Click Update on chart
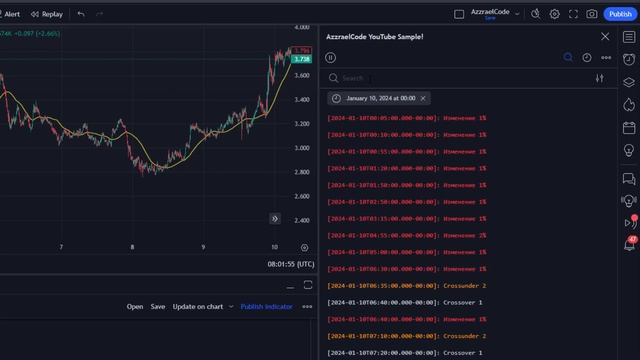Image resolution: width=640 pixels, height=360 pixels. pyautogui.click(x=198, y=307)
